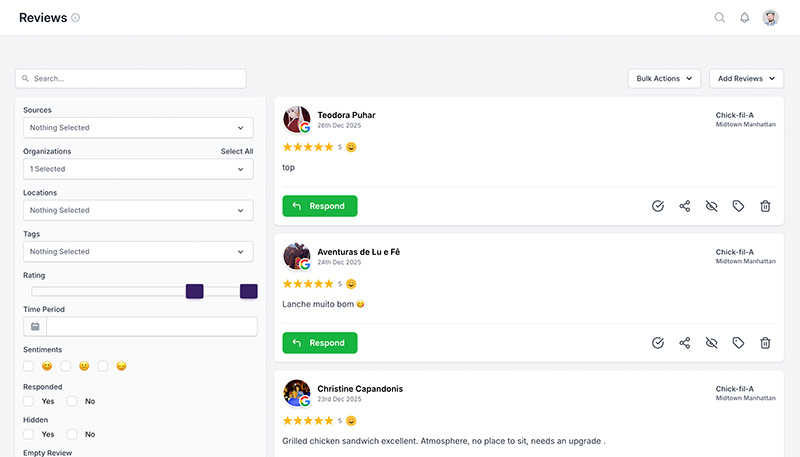Click the left Rating slider handle

tap(195, 291)
